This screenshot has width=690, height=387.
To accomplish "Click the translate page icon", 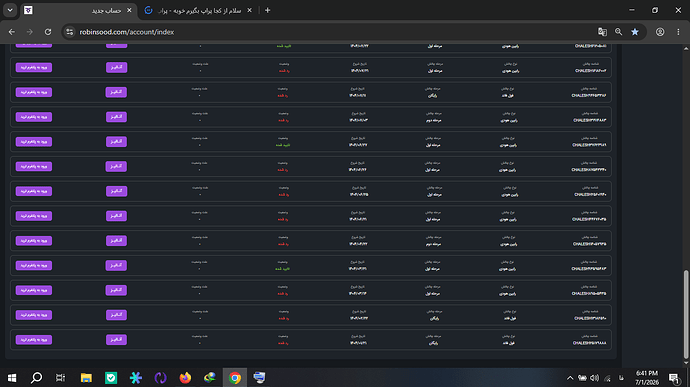I will tap(602, 32).
